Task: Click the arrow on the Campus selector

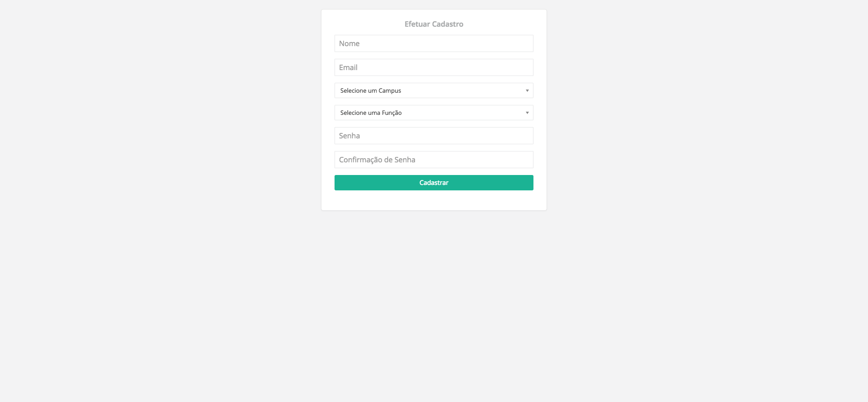Action: coord(527,91)
